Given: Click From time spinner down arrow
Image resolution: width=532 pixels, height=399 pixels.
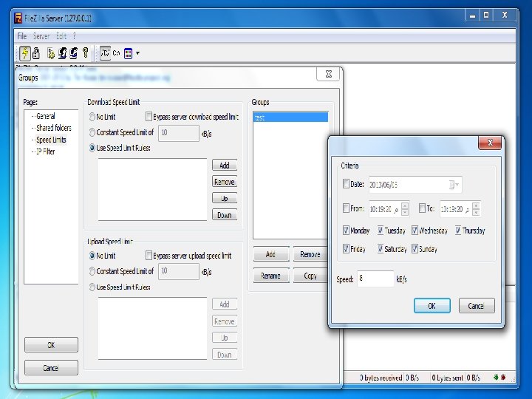Looking at the screenshot, I should pyautogui.click(x=405, y=212).
